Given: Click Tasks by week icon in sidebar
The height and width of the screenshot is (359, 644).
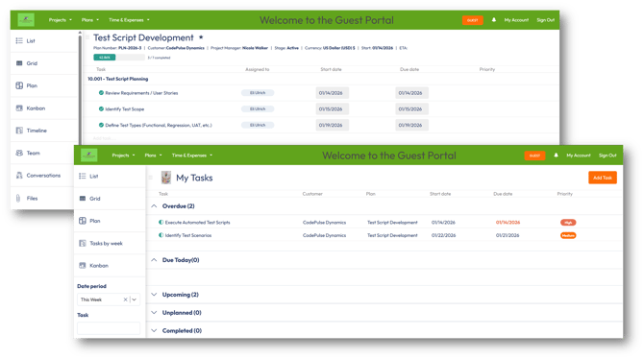Looking at the screenshot, I should 82,243.
